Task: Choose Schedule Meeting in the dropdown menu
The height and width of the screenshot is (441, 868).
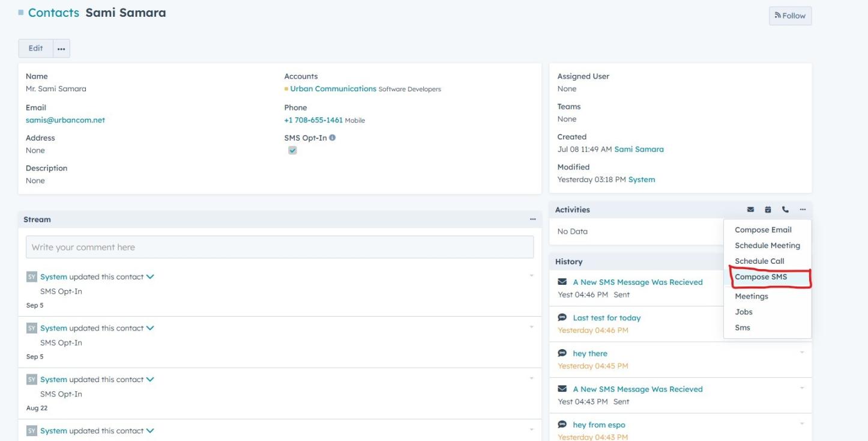Action: click(767, 245)
